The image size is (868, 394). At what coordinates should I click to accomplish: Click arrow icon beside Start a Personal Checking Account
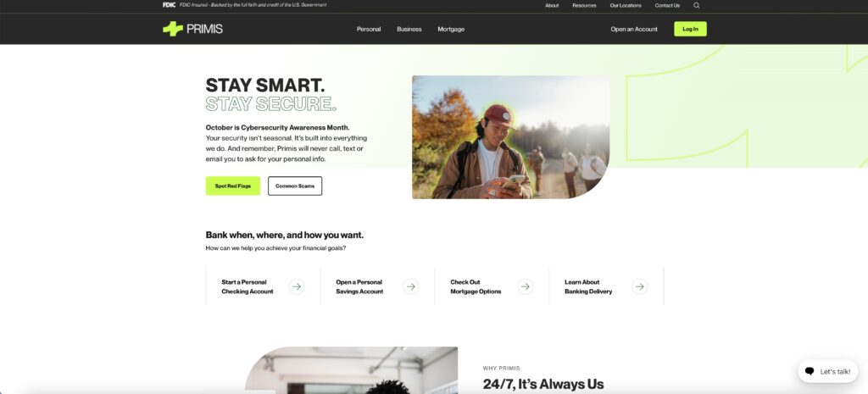pos(297,286)
